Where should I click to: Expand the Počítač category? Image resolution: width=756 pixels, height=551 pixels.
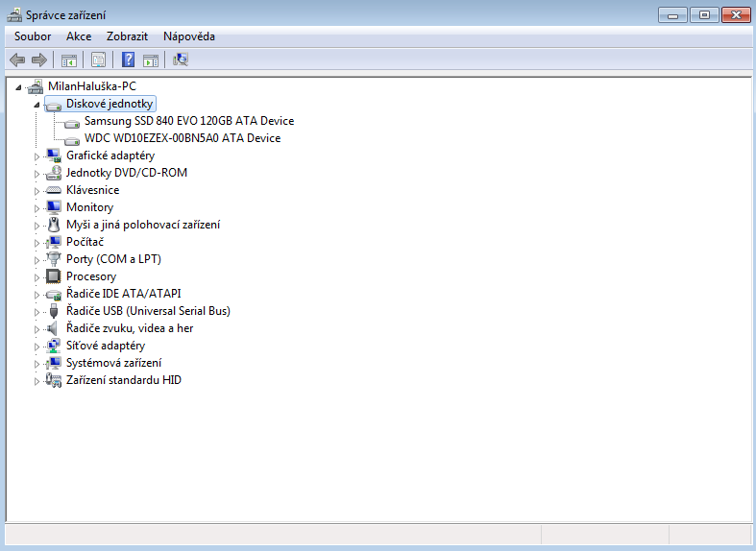37,243
